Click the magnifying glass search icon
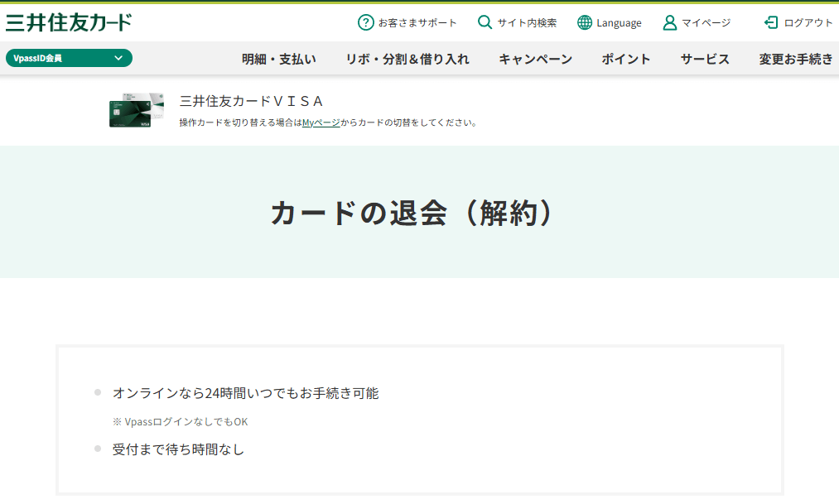Screen dimensions: 839x504 [x=485, y=22]
